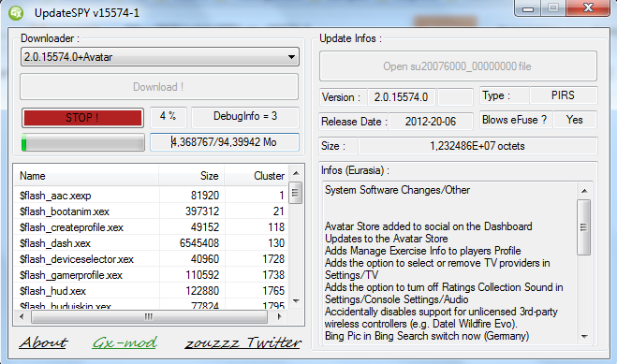This screenshot has height=364, width=617.
Task: Sort file list by Size column header
Action: coord(192,176)
